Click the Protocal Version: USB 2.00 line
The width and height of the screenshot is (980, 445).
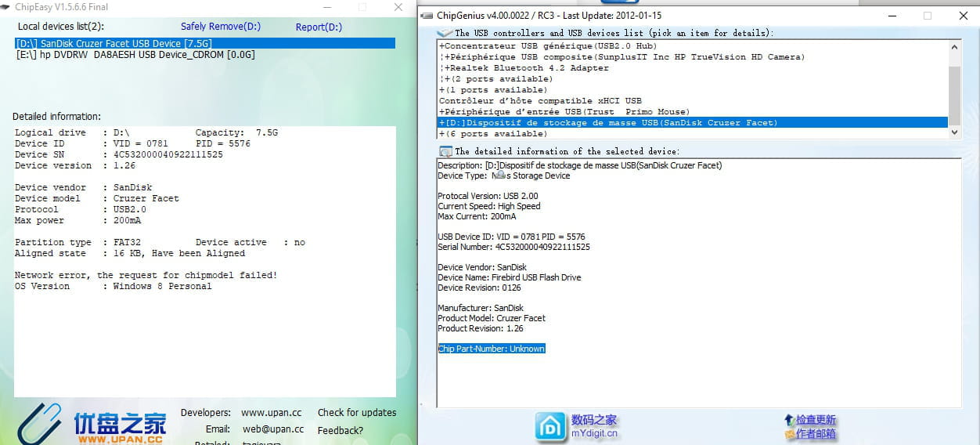pos(488,196)
